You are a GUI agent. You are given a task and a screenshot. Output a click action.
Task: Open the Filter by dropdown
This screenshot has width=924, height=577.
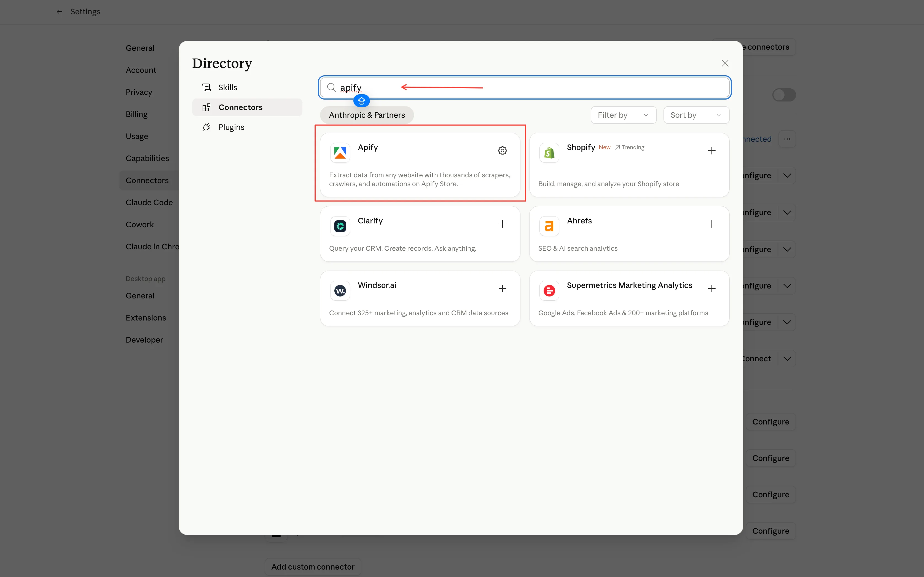(x=623, y=115)
